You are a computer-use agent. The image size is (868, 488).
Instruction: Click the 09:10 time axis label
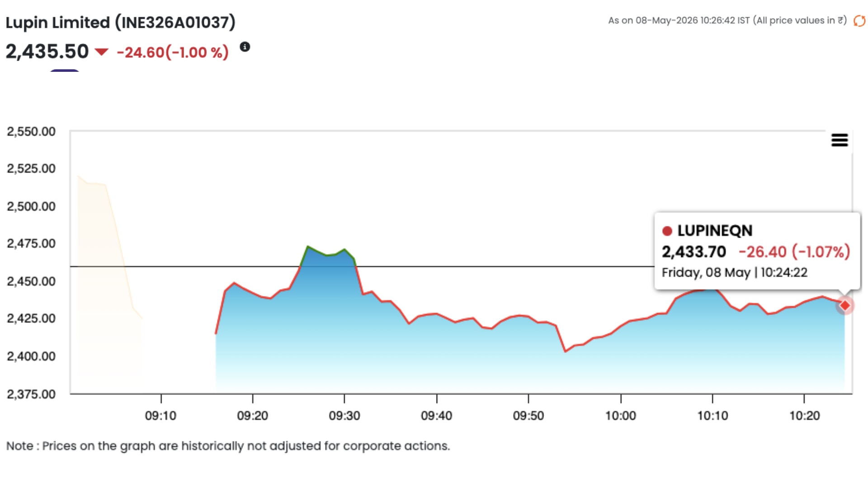coord(161,416)
